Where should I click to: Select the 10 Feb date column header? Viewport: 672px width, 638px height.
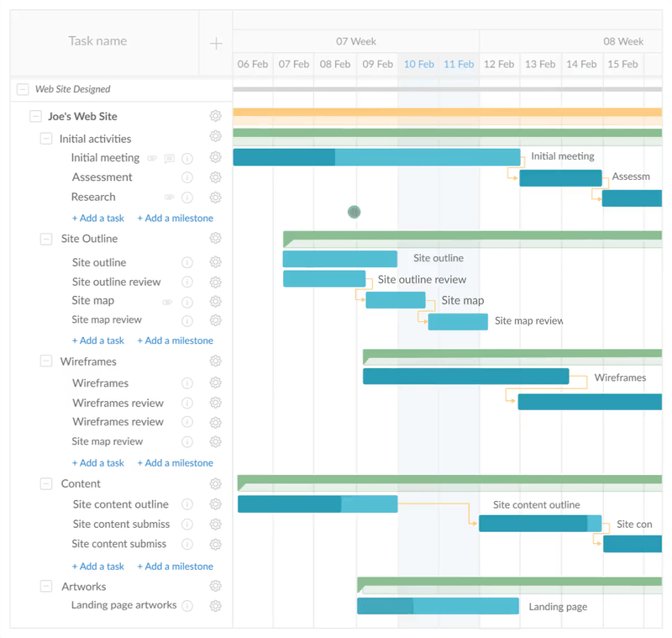click(x=418, y=65)
